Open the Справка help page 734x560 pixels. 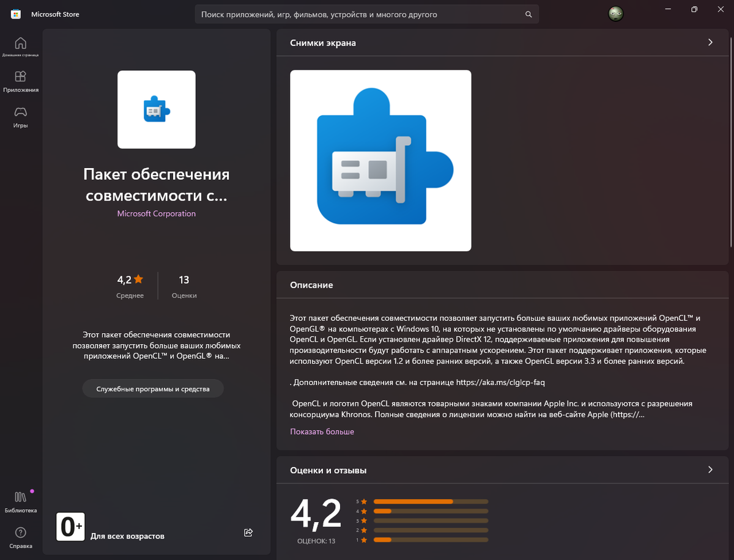click(x=20, y=537)
